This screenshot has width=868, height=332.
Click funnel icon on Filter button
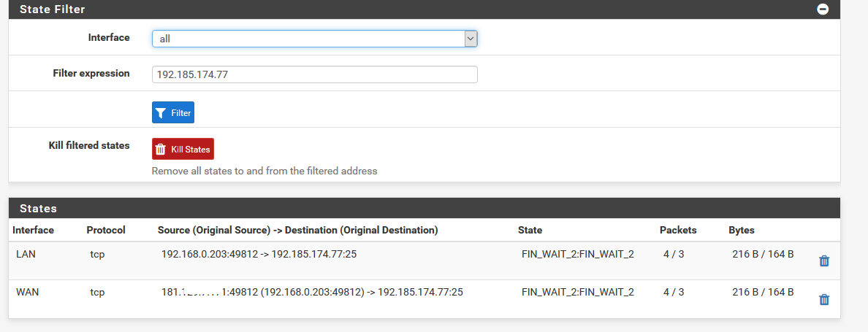click(x=161, y=113)
